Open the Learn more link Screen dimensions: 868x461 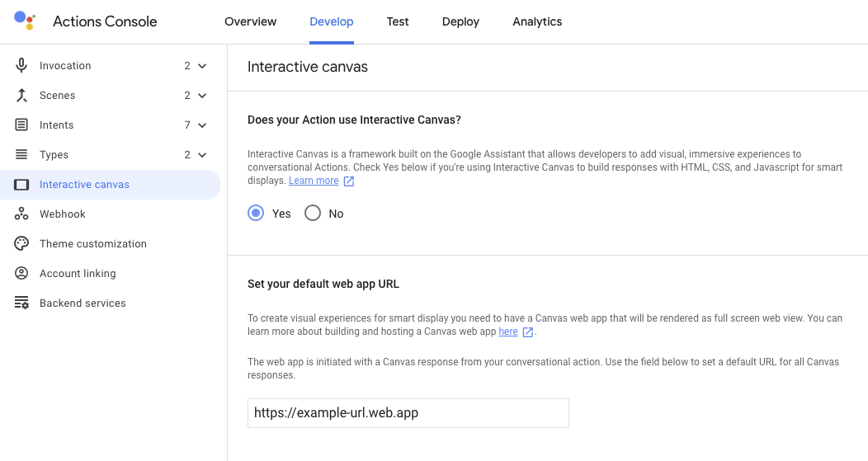click(314, 181)
